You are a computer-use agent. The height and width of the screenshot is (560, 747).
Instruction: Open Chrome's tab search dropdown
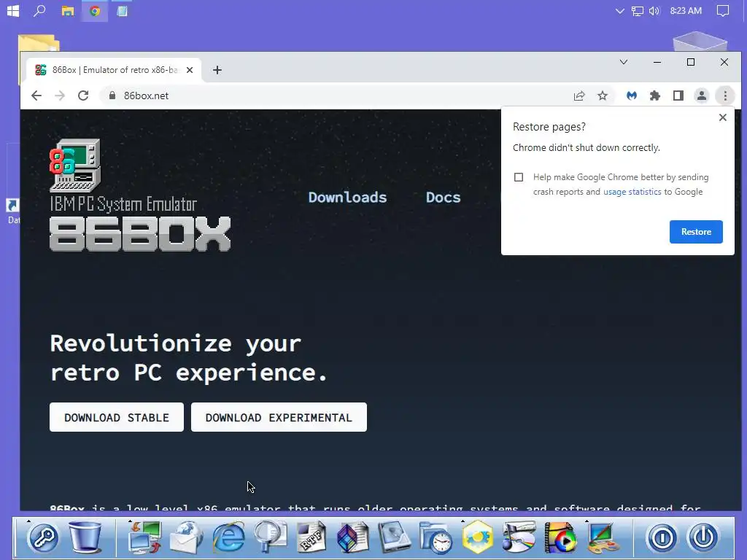click(623, 62)
